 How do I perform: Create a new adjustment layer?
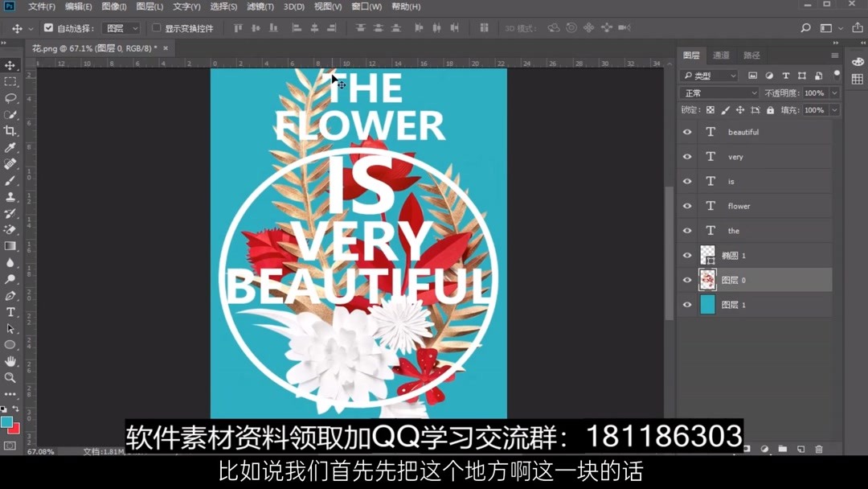coord(764,449)
